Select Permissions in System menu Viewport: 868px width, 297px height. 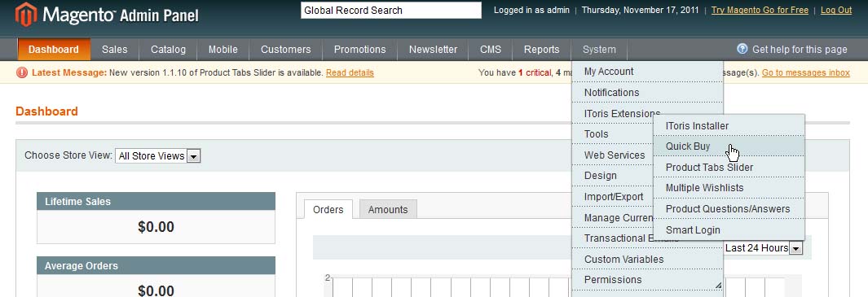[x=647, y=279]
